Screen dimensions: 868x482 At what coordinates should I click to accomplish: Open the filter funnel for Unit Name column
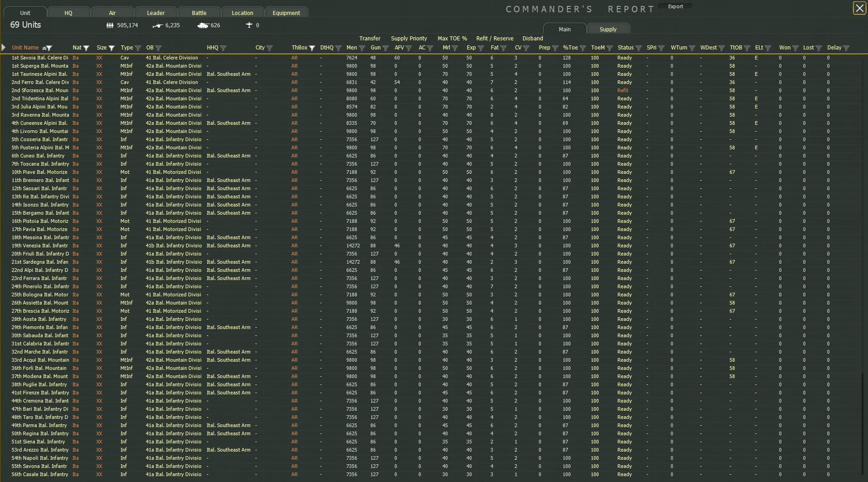click(x=49, y=48)
